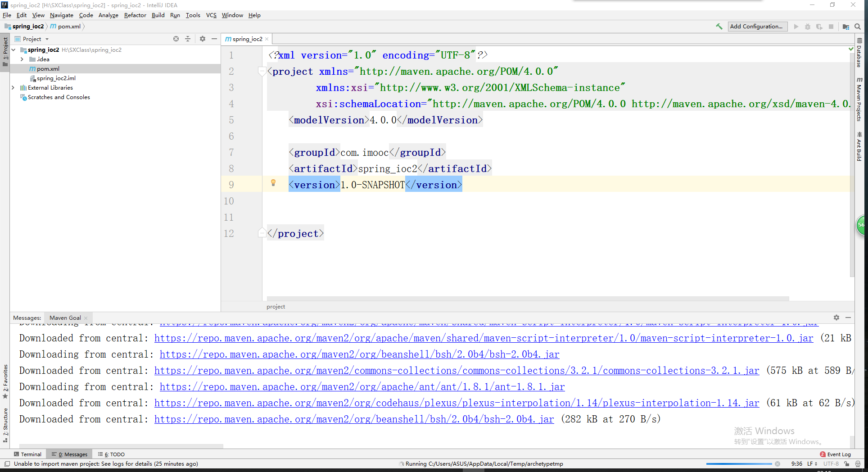This screenshot has width=868, height=472.
Task: Click the Hector inspector icon in status bar
Action: 858,464
